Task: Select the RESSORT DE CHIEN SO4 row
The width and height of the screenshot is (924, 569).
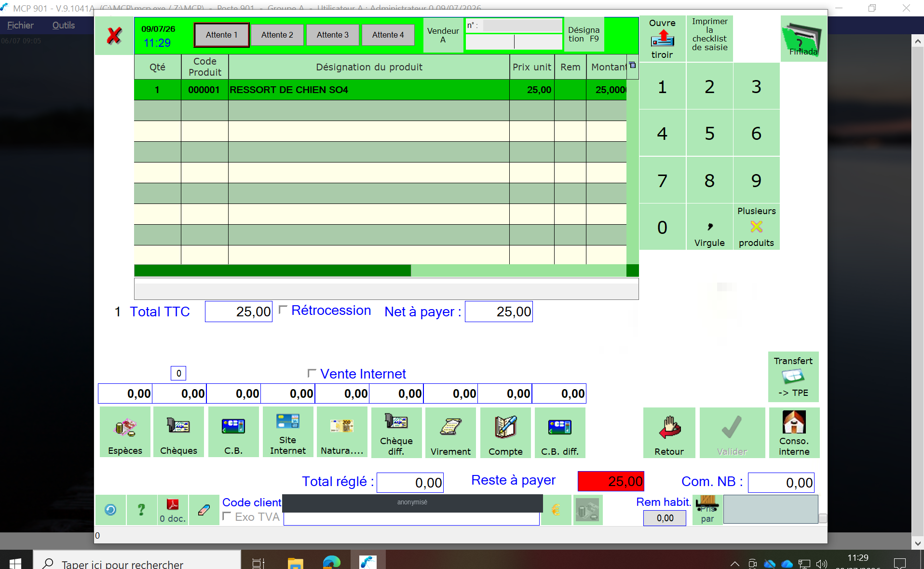Action: (x=380, y=90)
